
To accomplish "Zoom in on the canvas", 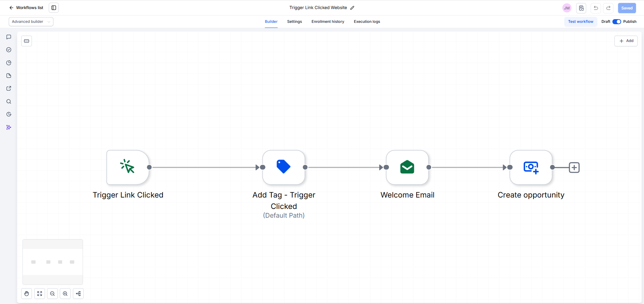I will click(x=65, y=294).
